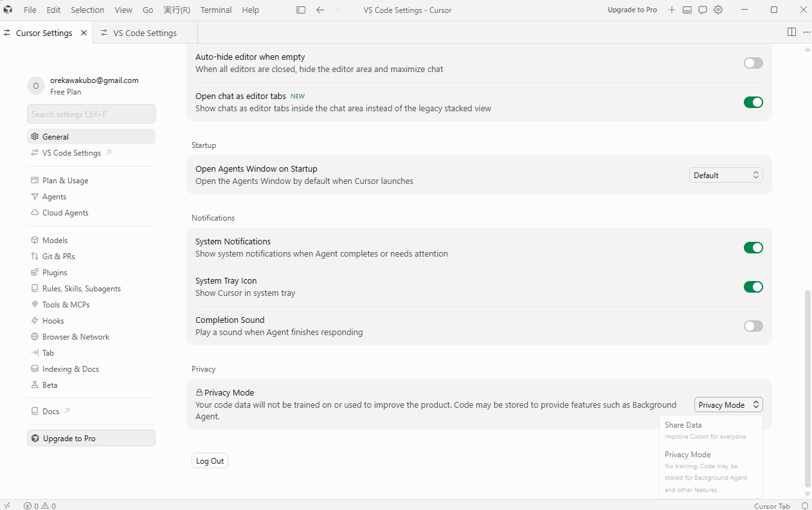Click the settings page vertical scrollbar thumb
The width and height of the screenshot is (812, 510).
click(x=807, y=388)
